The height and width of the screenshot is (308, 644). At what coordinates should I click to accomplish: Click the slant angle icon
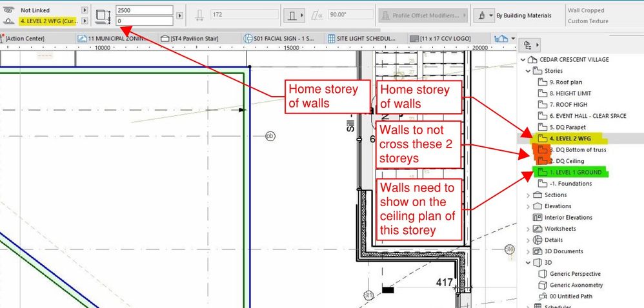point(317,15)
